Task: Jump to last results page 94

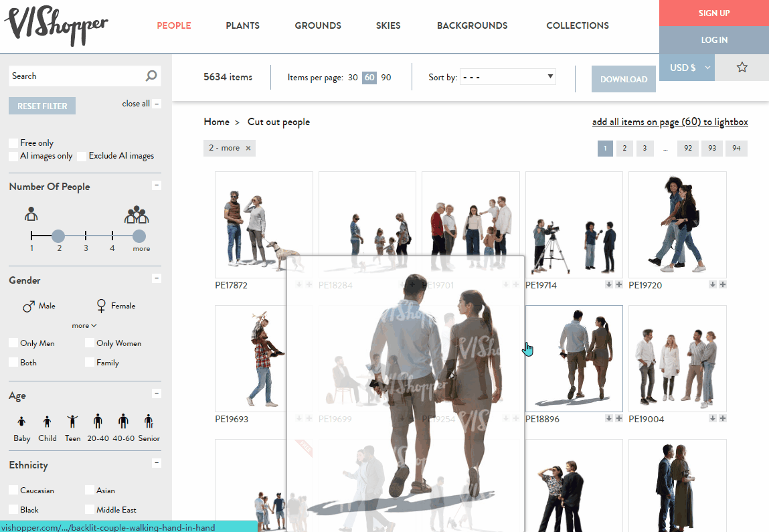Action: coord(736,148)
